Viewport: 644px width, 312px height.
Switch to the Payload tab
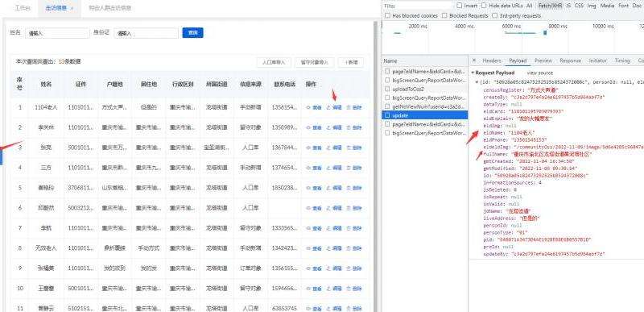point(518,60)
